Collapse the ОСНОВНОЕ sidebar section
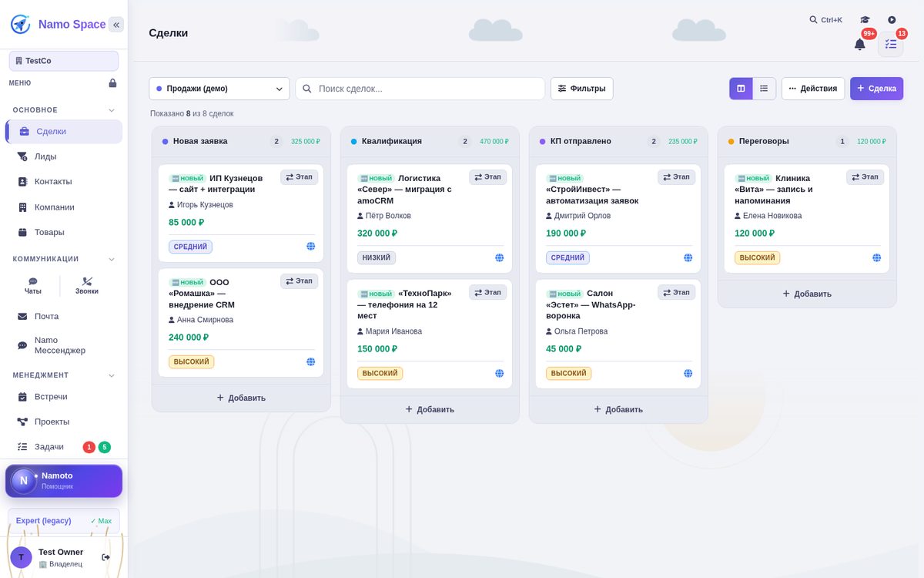 (x=112, y=110)
